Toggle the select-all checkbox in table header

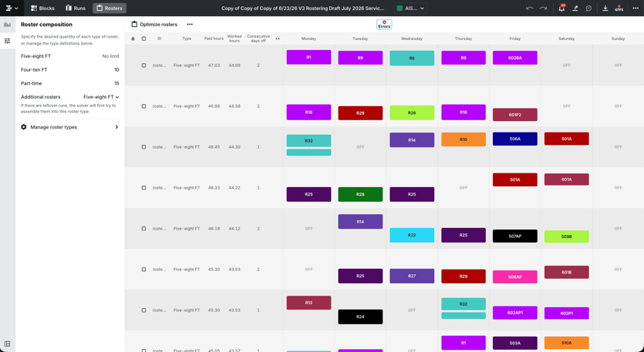tap(143, 39)
